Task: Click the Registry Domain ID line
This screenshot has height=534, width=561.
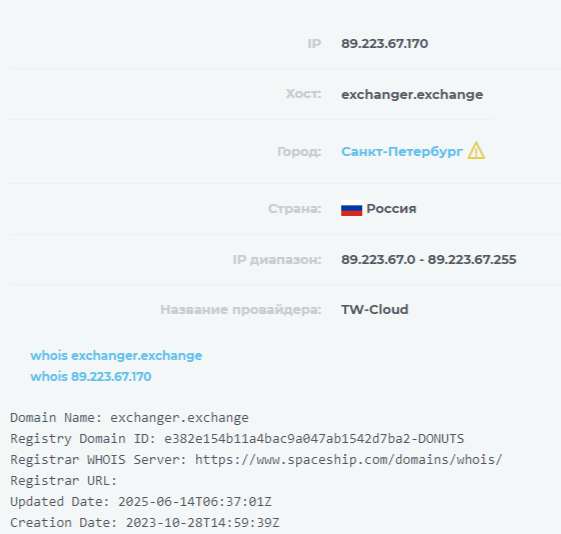Action: click(x=237, y=439)
